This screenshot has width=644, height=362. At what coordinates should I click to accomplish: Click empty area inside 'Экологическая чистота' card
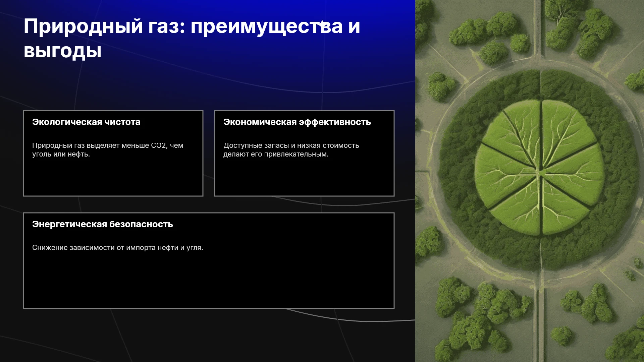(x=113, y=178)
